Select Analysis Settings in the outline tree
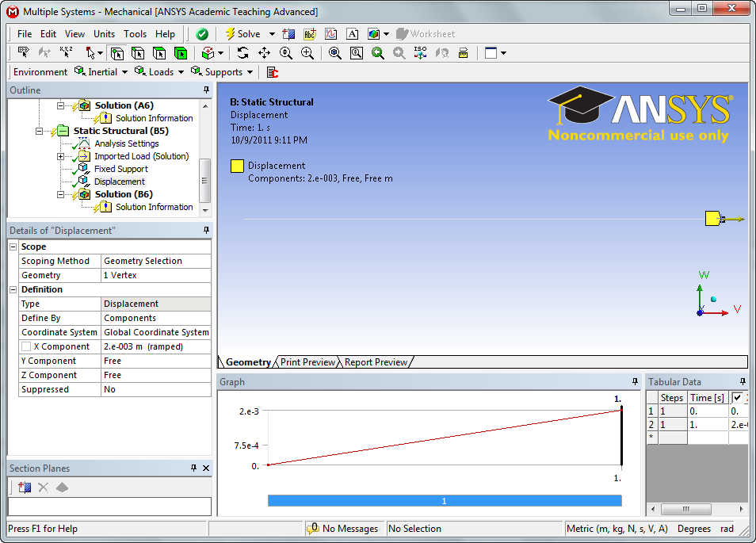This screenshot has height=543, width=756. click(126, 143)
